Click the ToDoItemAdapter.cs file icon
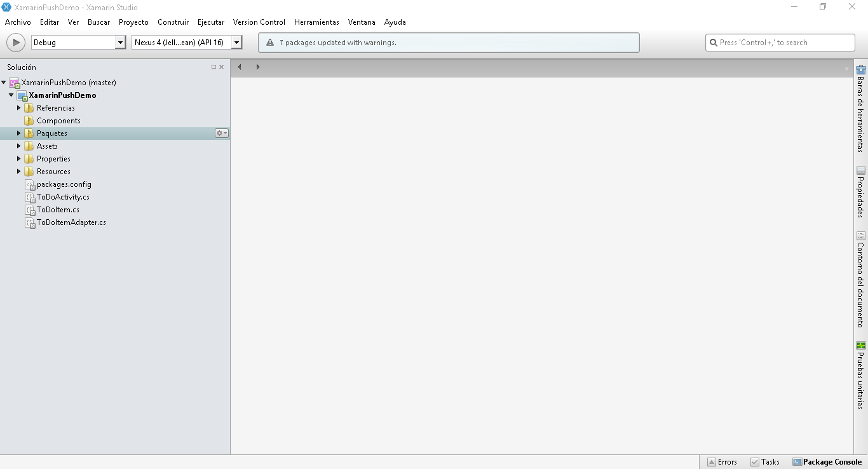Screen dimensions: 868x469 pos(30,222)
